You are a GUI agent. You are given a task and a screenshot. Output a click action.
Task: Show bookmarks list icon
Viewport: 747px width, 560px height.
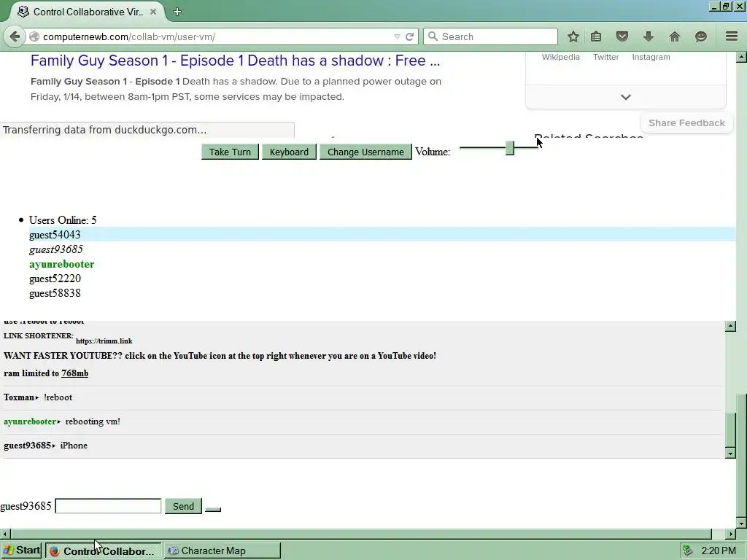click(x=596, y=36)
